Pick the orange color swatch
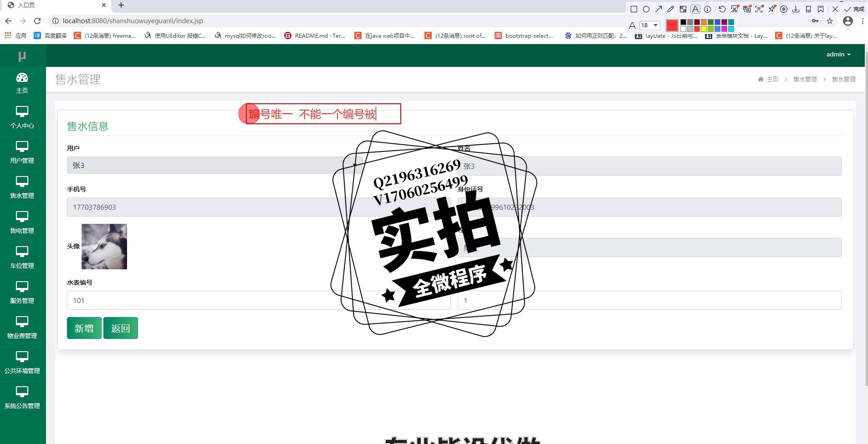Screen dimensions: 868x444 pyautogui.click(x=704, y=22)
